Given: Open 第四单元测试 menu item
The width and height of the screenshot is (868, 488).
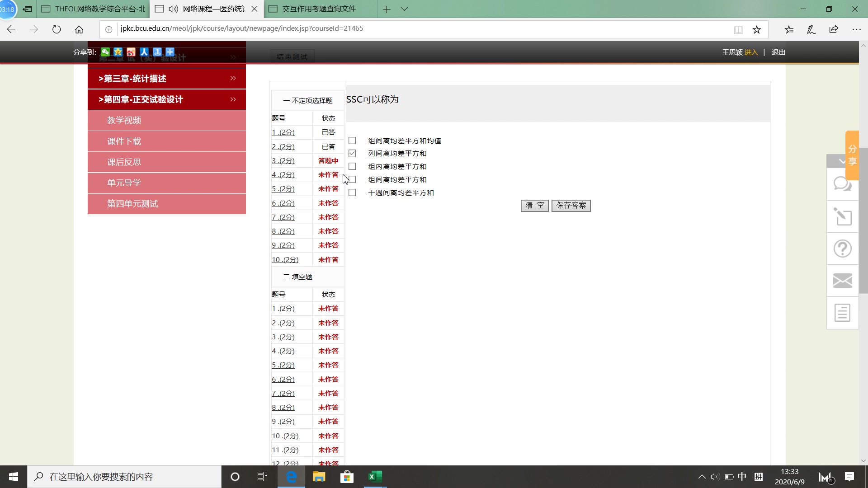Looking at the screenshot, I should point(167,204).
